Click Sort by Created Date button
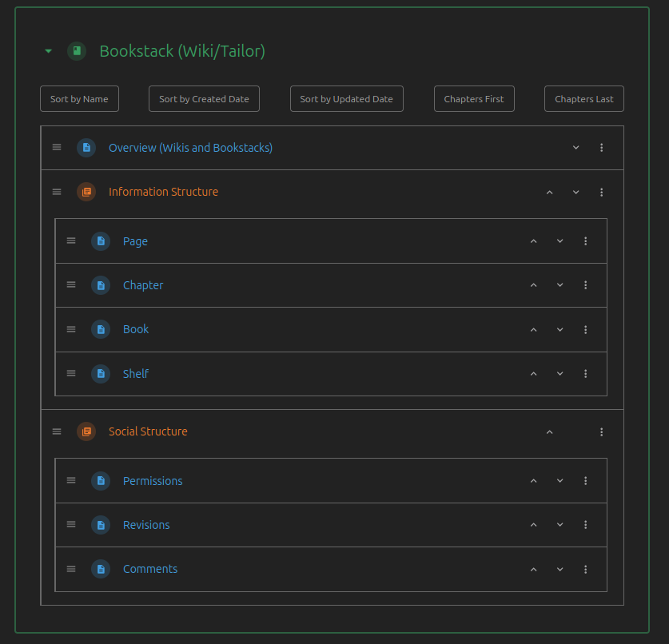Image resolution: width=669 pixels, height=644 pixels. point(204,99)
